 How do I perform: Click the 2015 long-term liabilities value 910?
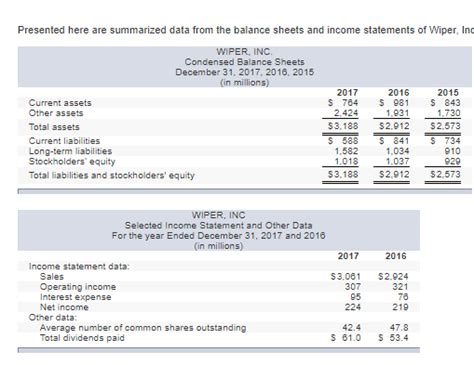click(x=452, y=151)
